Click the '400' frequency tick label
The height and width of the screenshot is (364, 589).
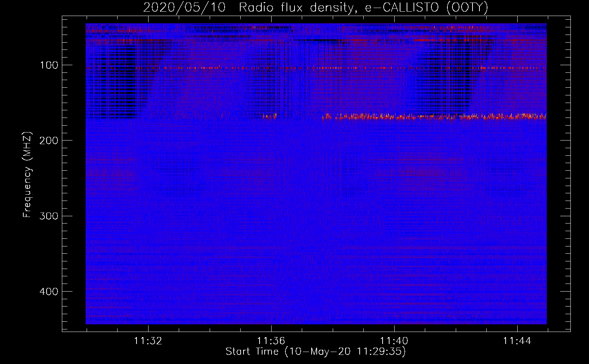click(49, 292)
